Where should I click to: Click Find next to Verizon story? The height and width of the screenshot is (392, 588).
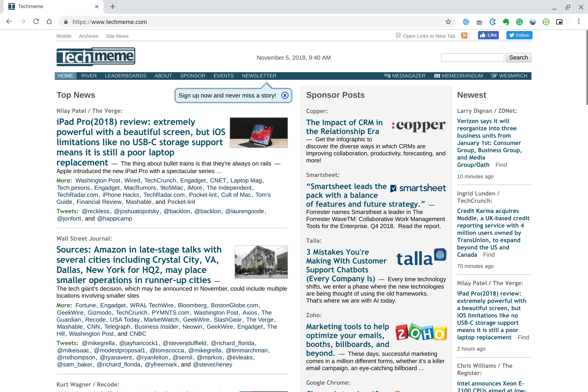click(x=501, y=165)
